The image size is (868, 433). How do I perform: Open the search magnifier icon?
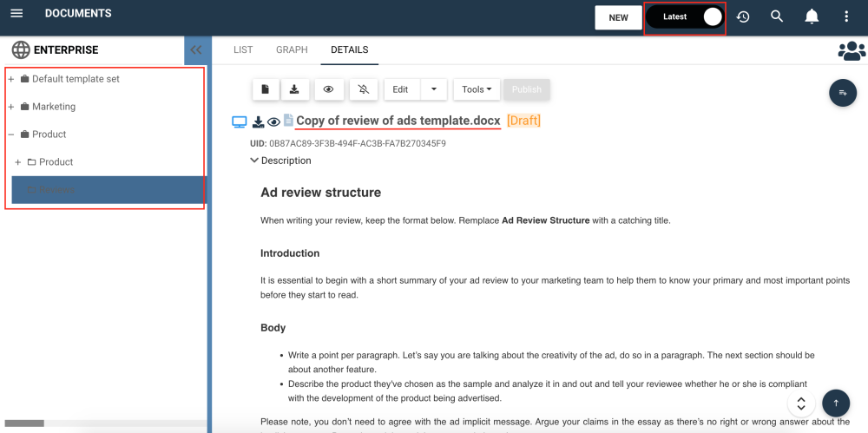[x=777, y=16]
